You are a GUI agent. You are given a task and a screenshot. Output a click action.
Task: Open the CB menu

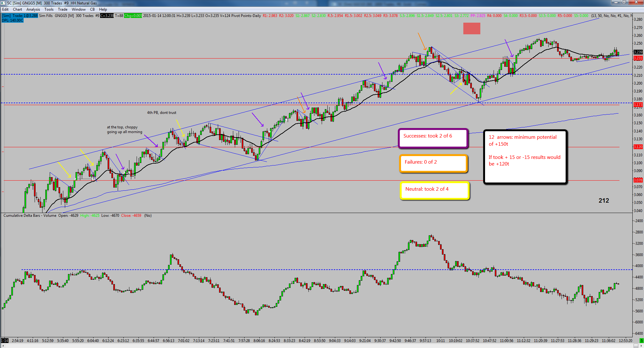[x=93, y=9]
